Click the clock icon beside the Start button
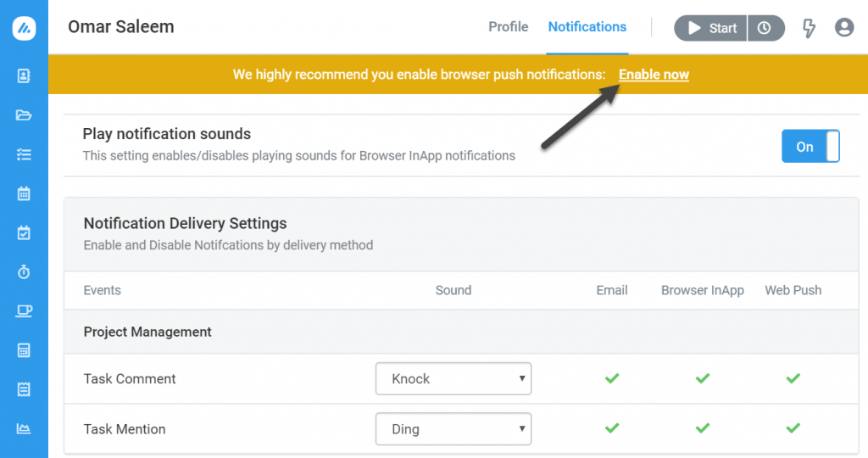 click(765, 28)
